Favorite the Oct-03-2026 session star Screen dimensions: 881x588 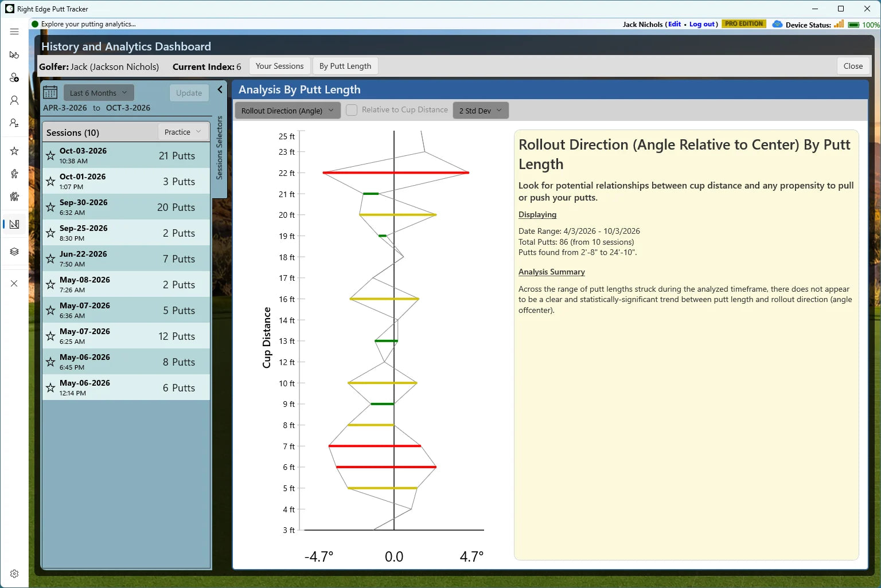pyautogui.click(x=50, y=155)
